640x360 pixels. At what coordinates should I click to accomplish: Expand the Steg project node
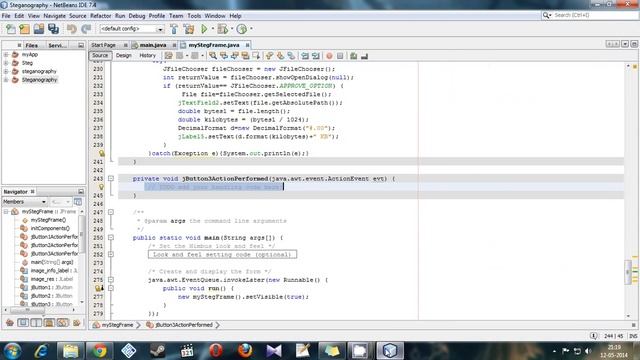point(6,63)
